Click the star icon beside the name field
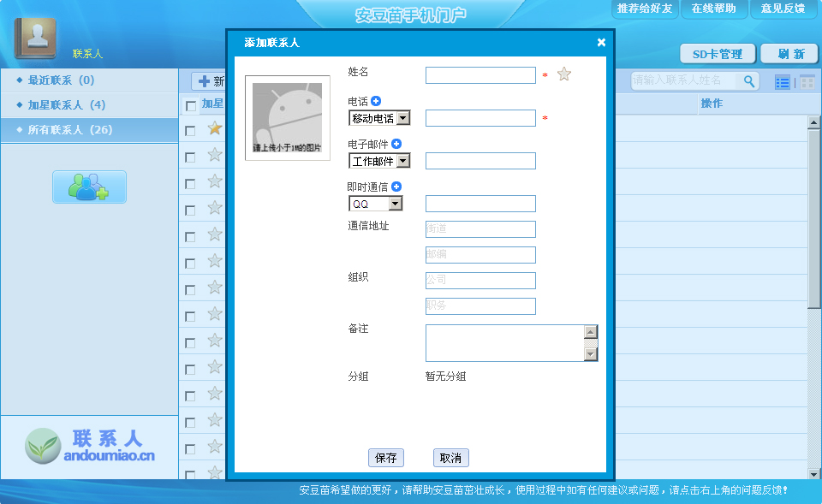Screen dimensions: 822x504 pyautogui.click(x=564, y=74)
